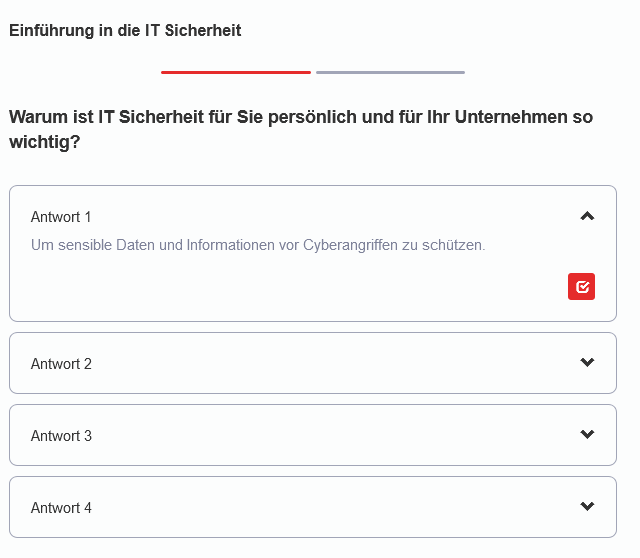Expand Antwort 2 using its down chevron
The height and width of the screenshot is (558, 640).
point(587,363)
